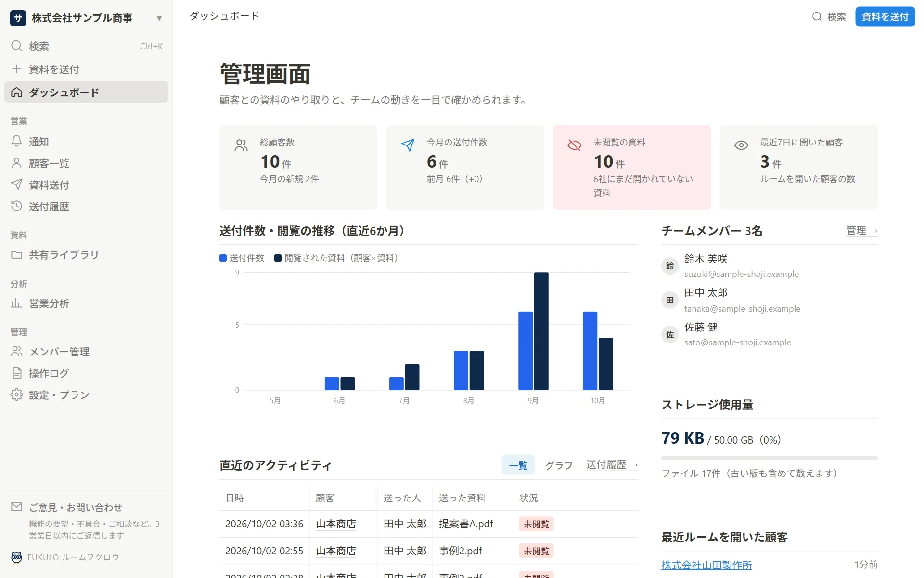Click 山本商店 in the 03:36 row

[x=336, y=524]
